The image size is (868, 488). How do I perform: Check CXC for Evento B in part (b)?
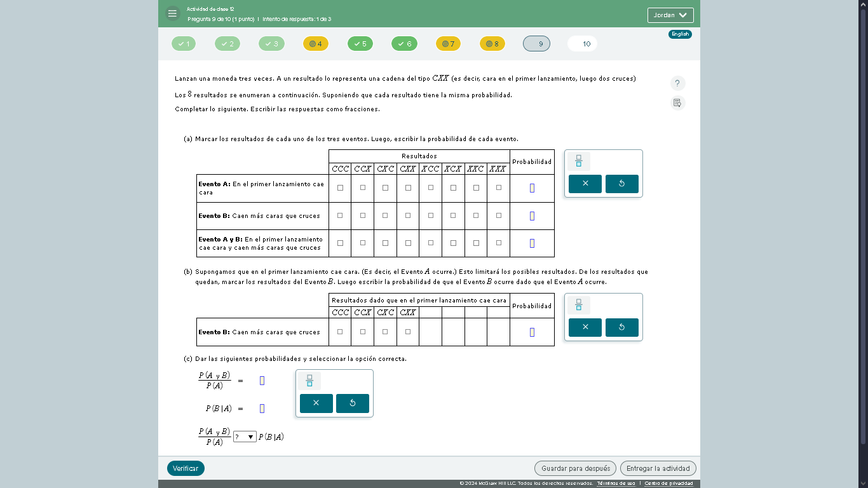pos(385,332)
